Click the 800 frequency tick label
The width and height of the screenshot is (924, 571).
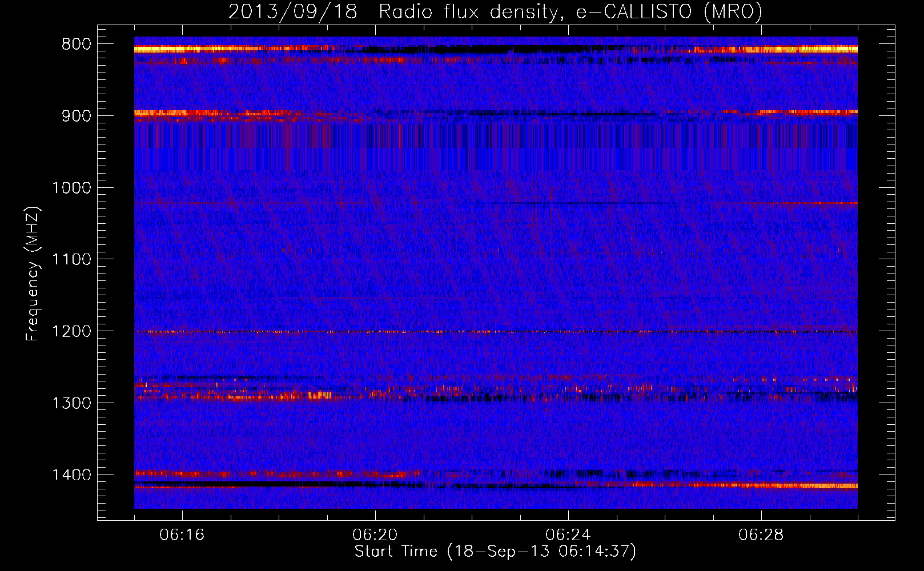tap(76, 45)
